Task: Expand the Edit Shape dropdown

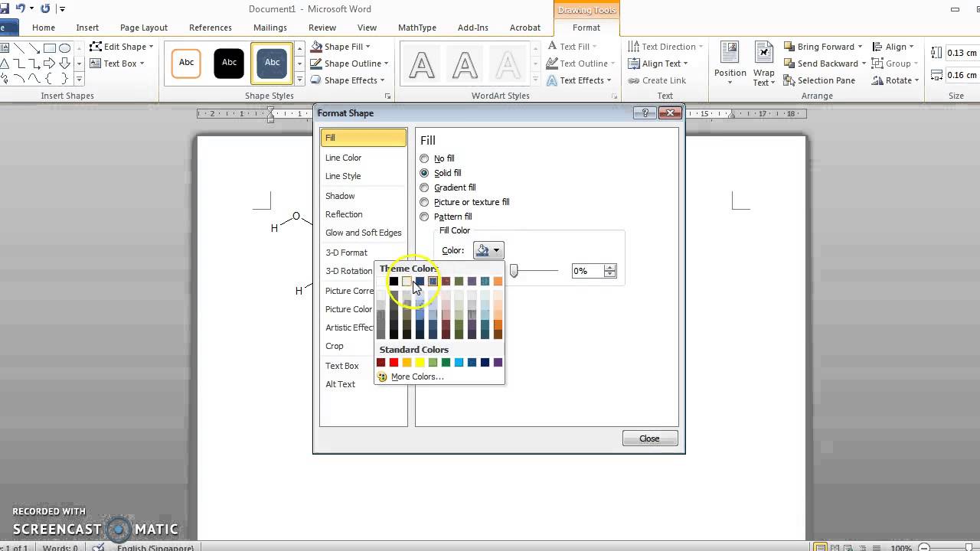Action: pos(150,46)
